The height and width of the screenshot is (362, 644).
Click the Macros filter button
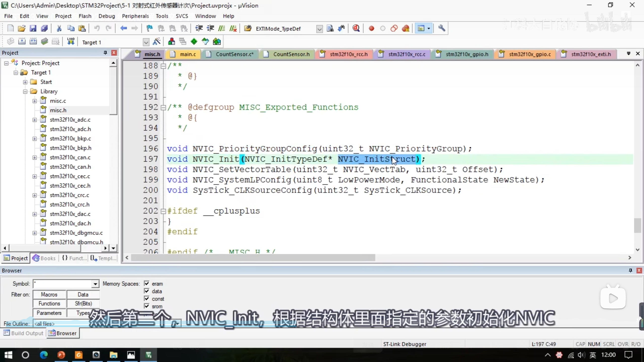click(x=49, y=294)
